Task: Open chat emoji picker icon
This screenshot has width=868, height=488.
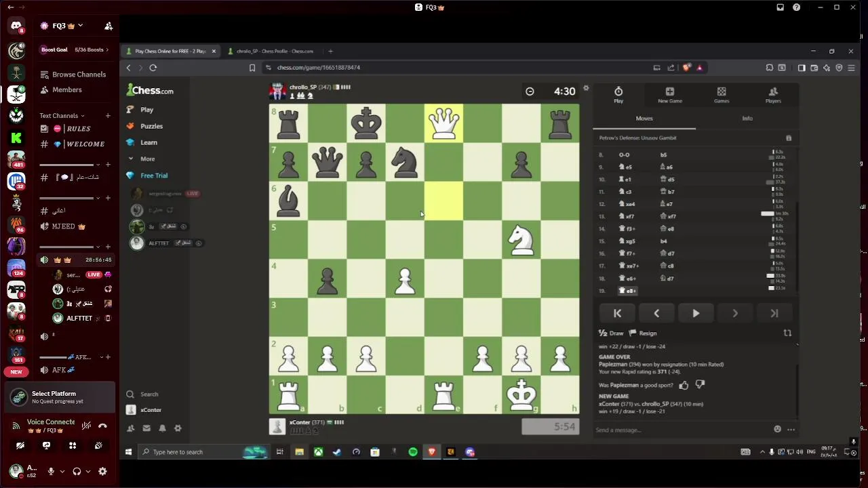Action: point(777,429)
